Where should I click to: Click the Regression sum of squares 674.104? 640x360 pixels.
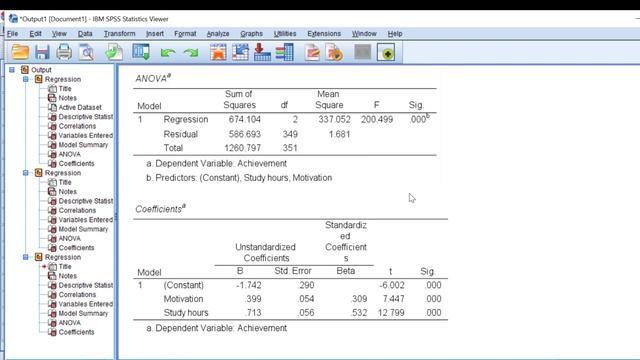(x=244, y=120)
